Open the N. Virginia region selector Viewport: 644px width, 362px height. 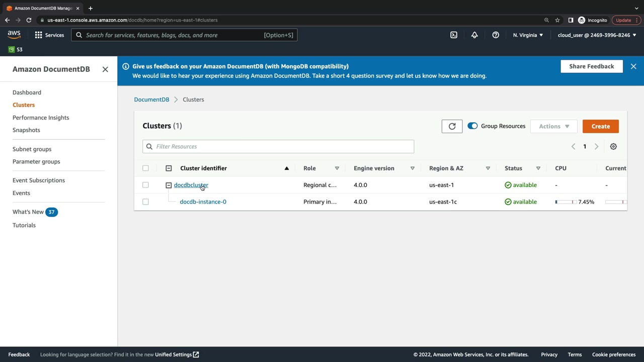528,35
